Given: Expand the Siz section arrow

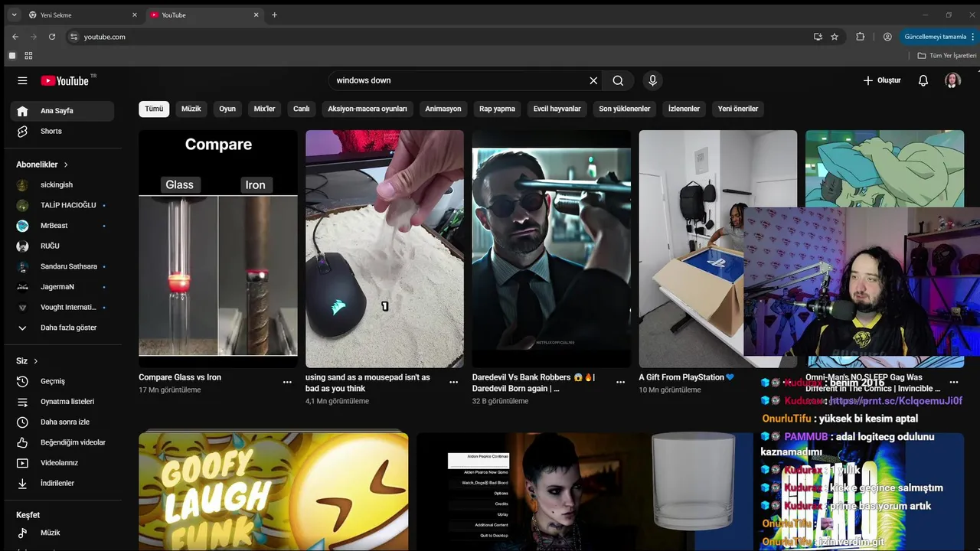Looking at the screenshot, I should pos(35,361).
